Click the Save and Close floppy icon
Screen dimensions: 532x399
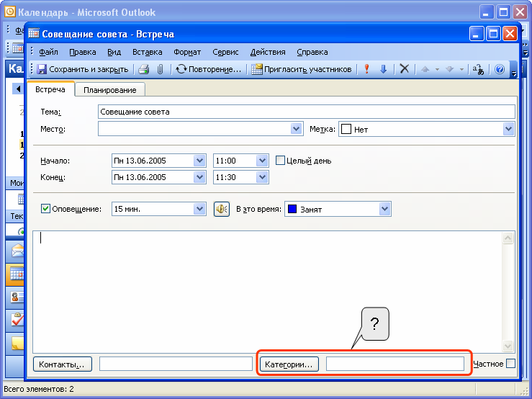(x=42, y=69)
